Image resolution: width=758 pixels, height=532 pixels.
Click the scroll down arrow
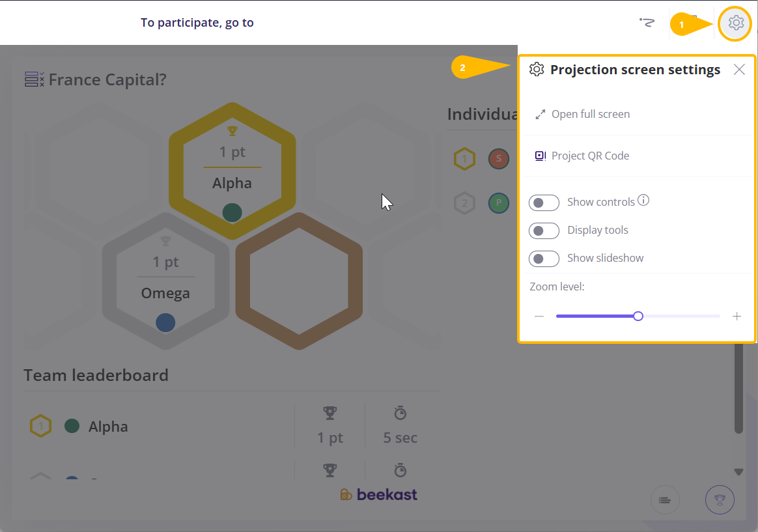738,472
